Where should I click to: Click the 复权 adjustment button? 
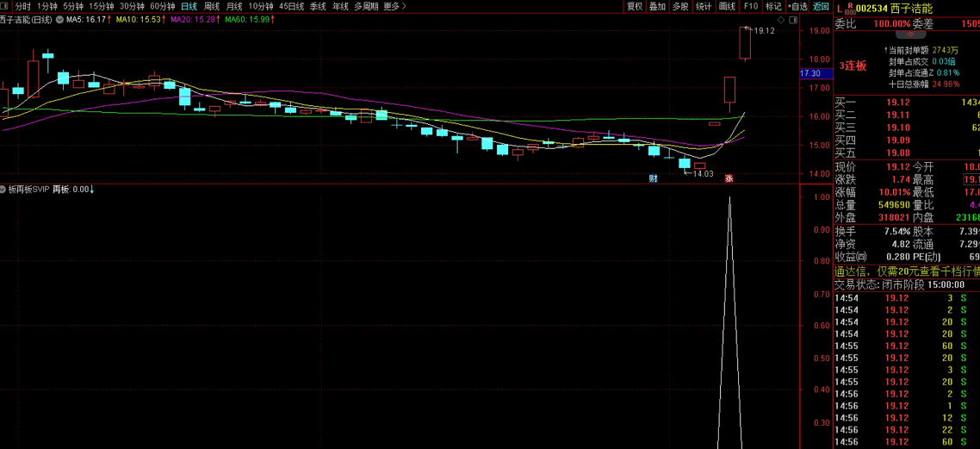tap(635, 6)
